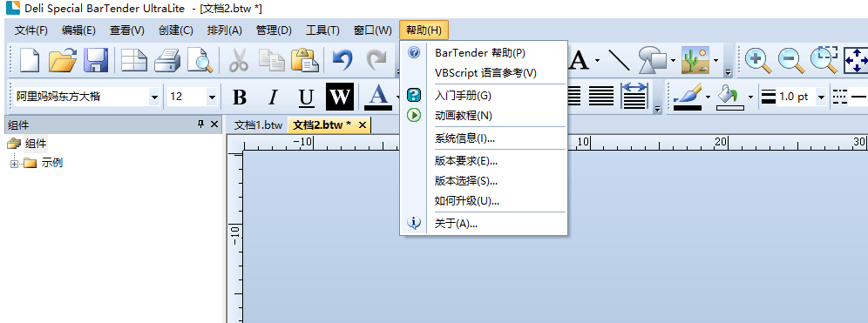Choose 版本要求(E)... menu entry
This screenshot has width=868, height=323.
coord(484,160)
